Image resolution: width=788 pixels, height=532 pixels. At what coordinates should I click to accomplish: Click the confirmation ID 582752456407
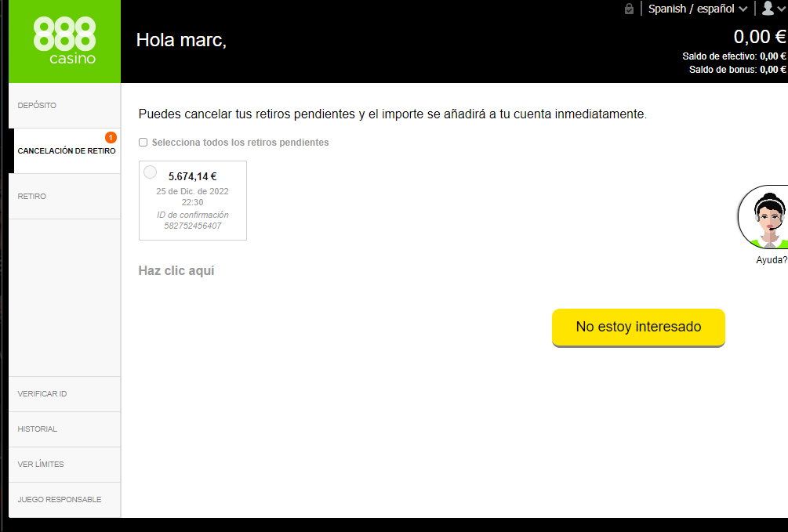click(x=193, y=226)
